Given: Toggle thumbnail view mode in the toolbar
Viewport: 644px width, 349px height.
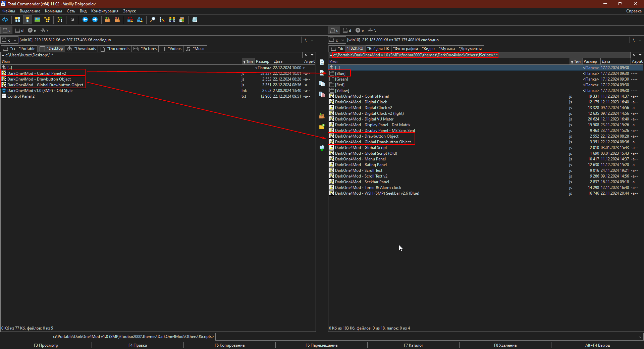Looking at the screenshot, I should coord(37,20).
